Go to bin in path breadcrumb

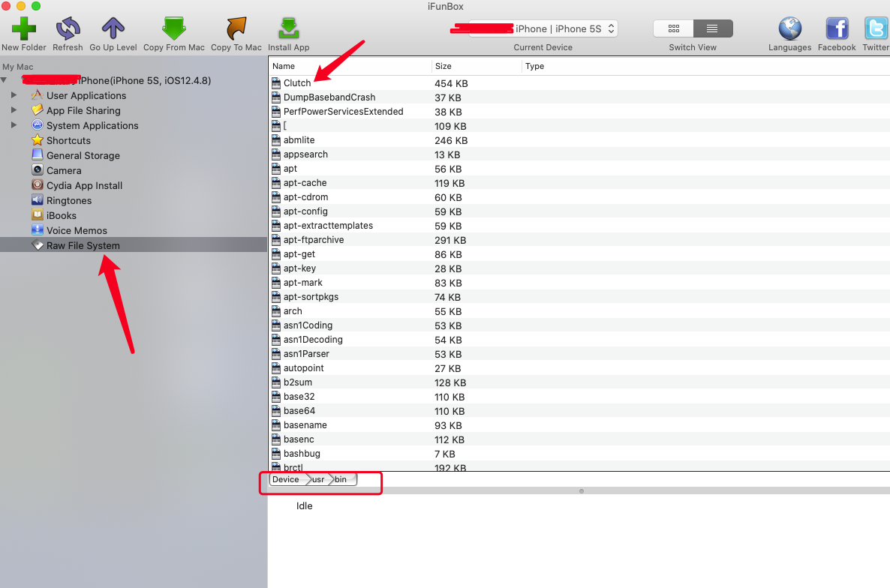(x=341, y=480)
